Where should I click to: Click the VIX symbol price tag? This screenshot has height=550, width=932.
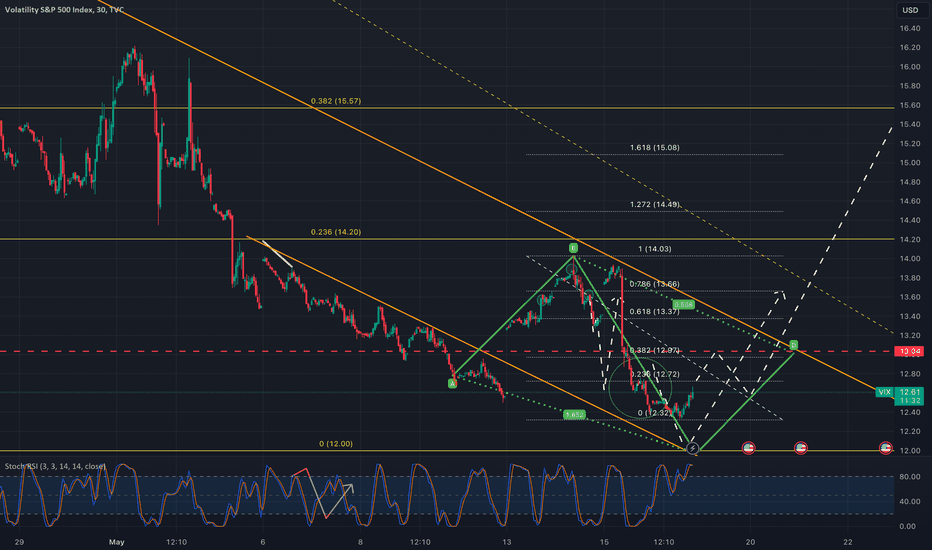pyautogui.click(x=884, y=392)
